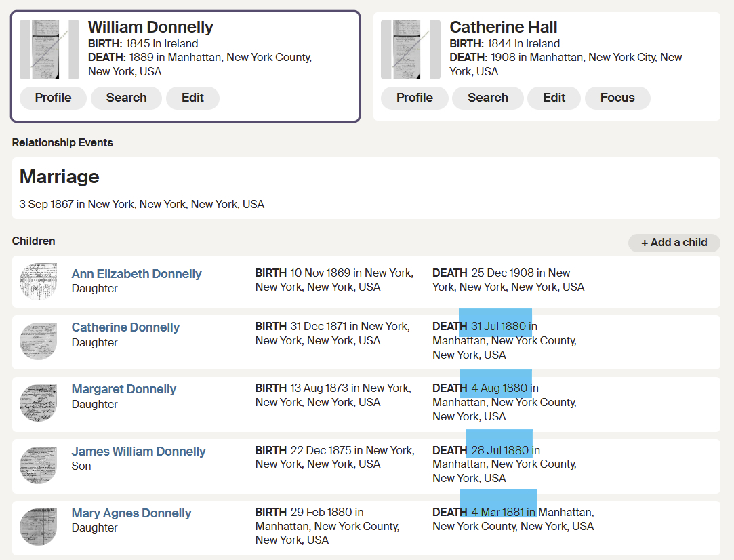This screenshot has height=560, width=734.
Task: Focus on Catherine Hall
Action: [x=617, y=98]
